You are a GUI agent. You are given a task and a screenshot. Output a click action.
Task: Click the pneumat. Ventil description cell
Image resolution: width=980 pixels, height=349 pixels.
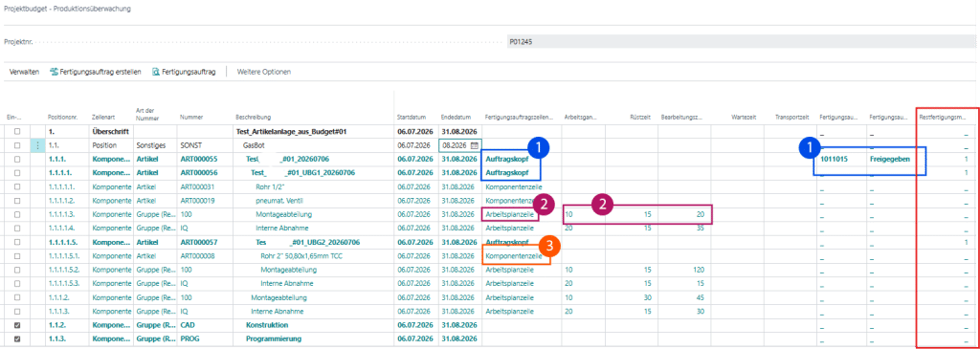pos(278,201)
